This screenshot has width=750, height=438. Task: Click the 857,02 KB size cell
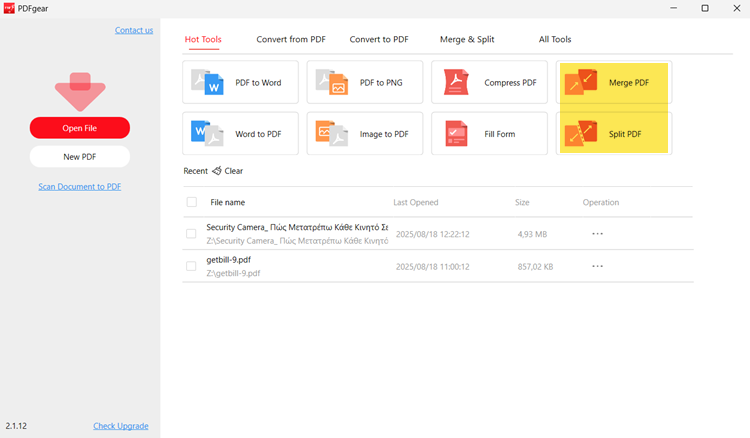[535, 267]
